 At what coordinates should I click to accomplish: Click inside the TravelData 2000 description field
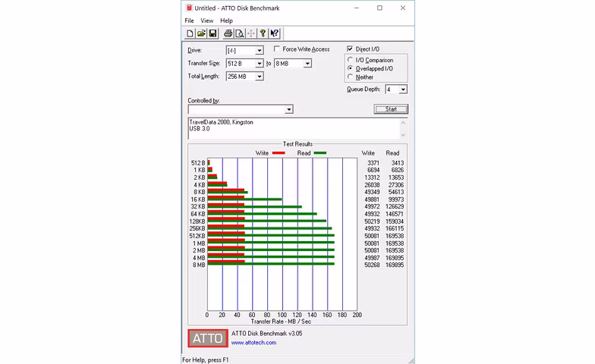[x=294, y=129]
